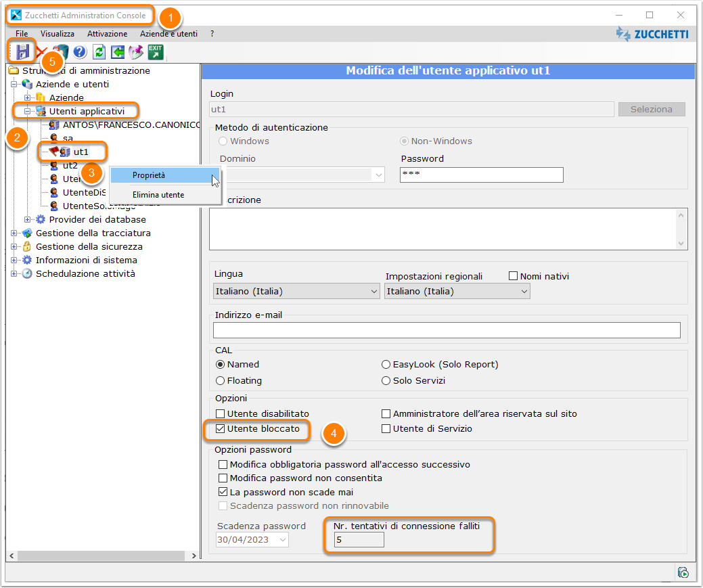This screenshot has height=588, width=703.
Task: Open the Visualizza menu
Action: tap(58, 34)
